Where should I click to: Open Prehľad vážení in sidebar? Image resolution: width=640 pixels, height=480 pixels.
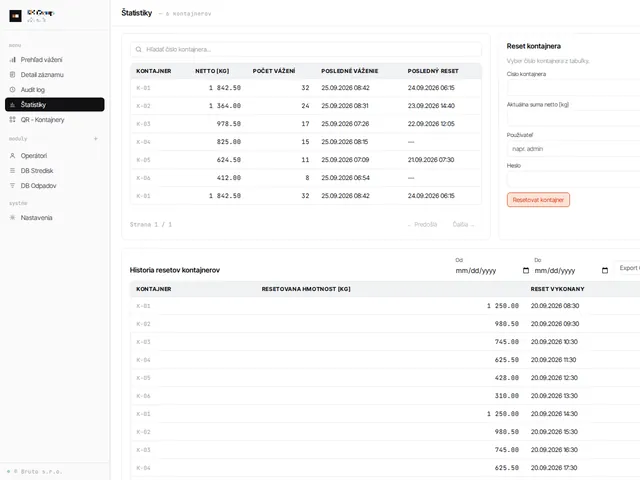click(55, 60)
